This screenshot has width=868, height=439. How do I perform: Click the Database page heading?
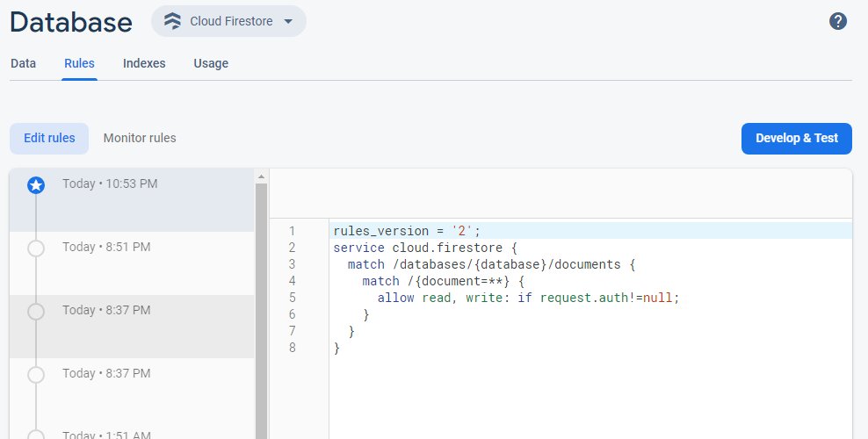(x=71, y=22)
